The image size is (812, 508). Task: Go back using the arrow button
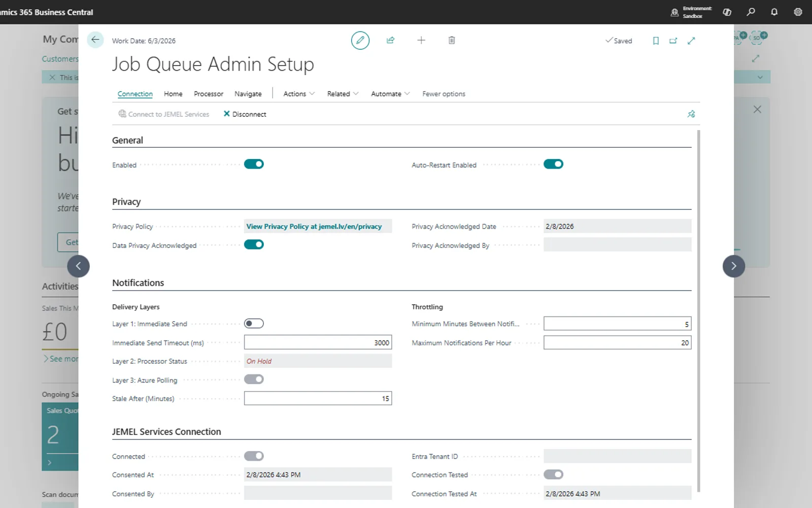[95, 40]
